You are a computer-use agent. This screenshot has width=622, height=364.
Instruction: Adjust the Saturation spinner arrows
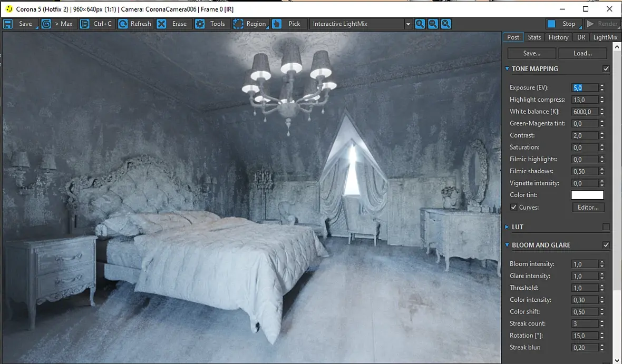(x=602, y=147)
